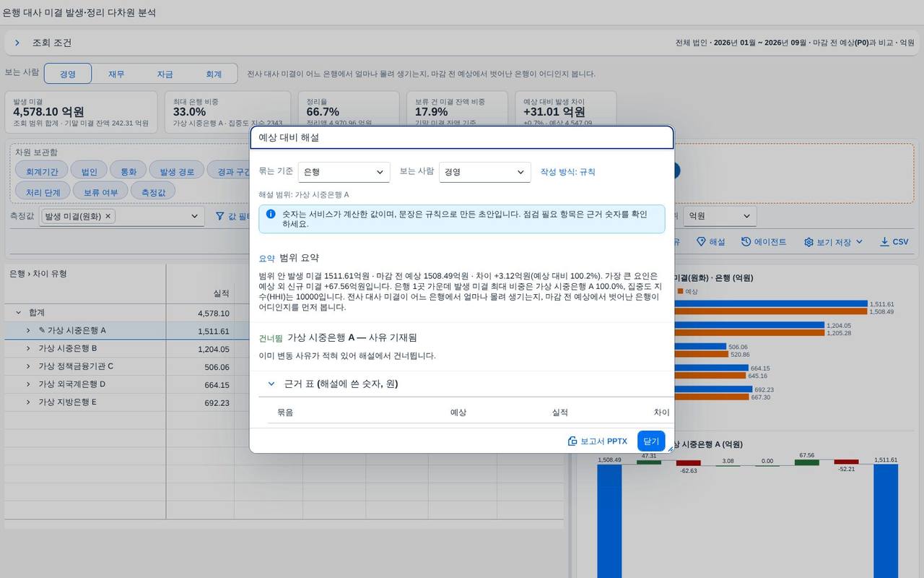This screenshot has height=578, width=924.
Task: Pick the 통화 dimension chip
Action: 128,171
